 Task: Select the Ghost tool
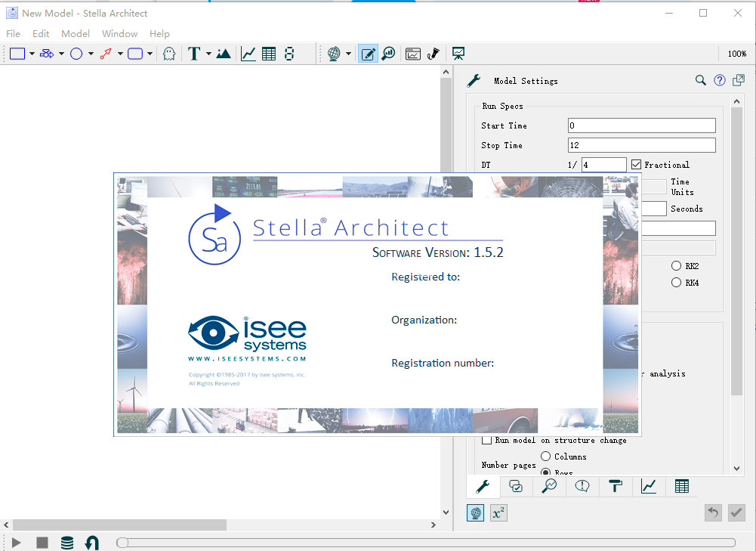pos(168,54)
